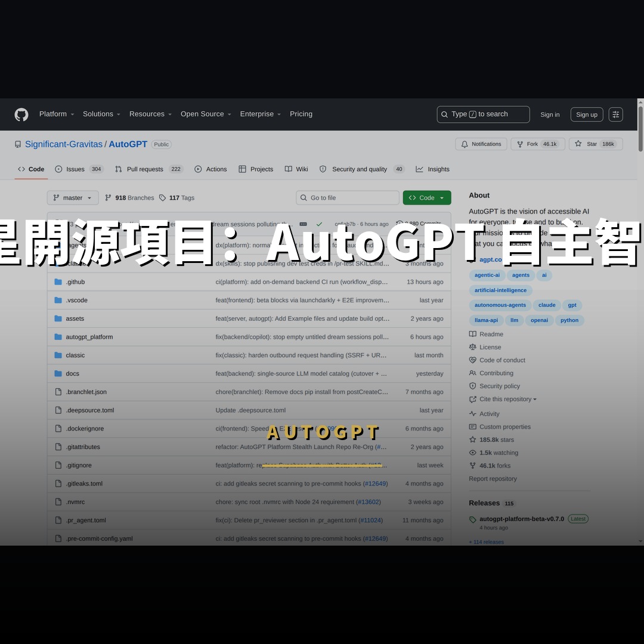
Task: Open the Readme link in About
Action: point(487,335)
